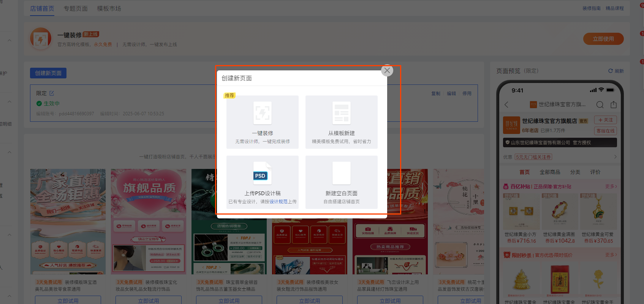Click the 创建新页面 button

click(48, 73)
